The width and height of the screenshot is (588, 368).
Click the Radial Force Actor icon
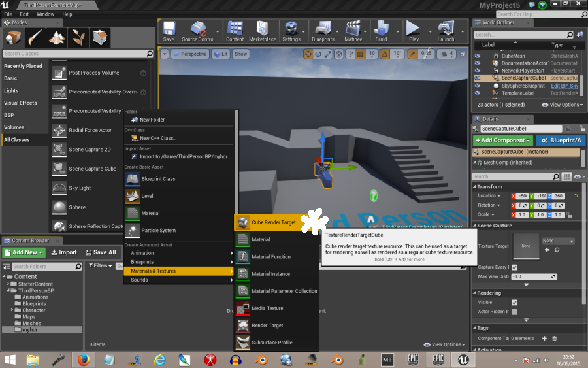tap(59, 130)
